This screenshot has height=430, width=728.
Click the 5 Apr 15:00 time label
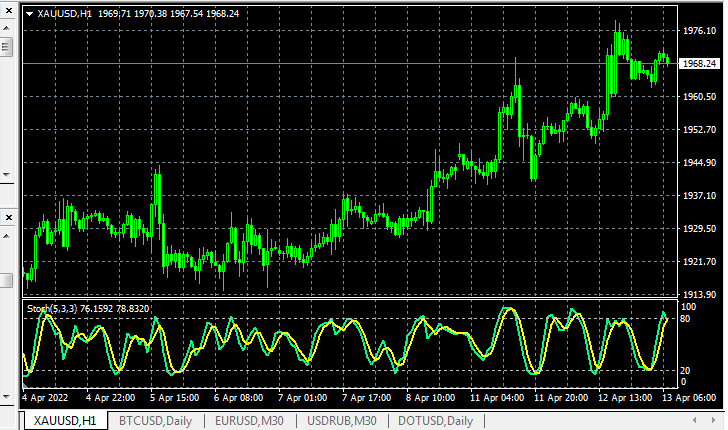point(175,398)
